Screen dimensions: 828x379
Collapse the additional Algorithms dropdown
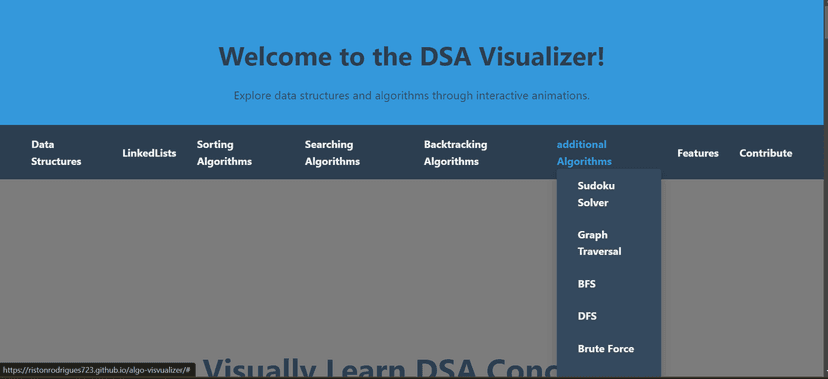[584, 153]
